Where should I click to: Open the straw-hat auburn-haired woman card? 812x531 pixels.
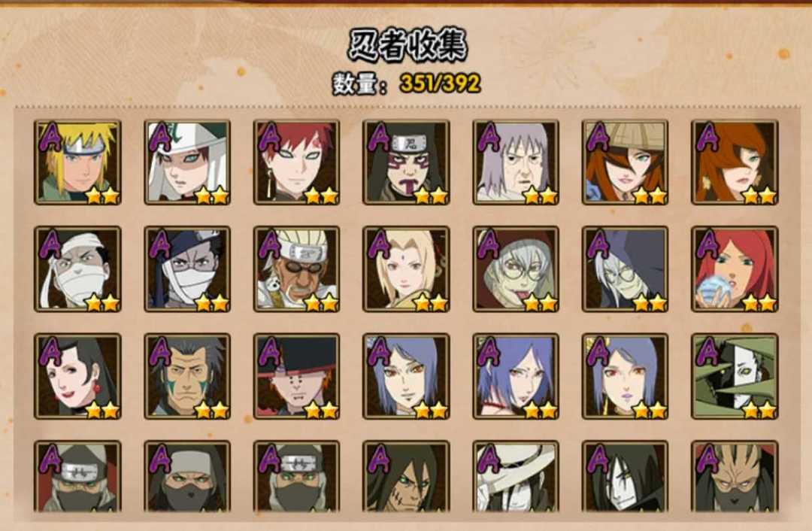625,162
